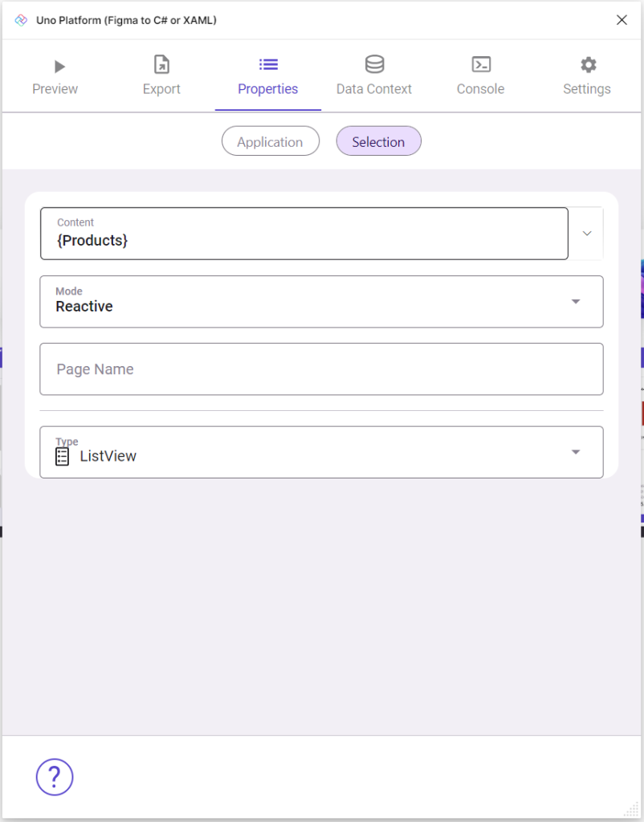The image size is (644, 822).
Task: Open the help question mark button
Action: click(54, 777)
